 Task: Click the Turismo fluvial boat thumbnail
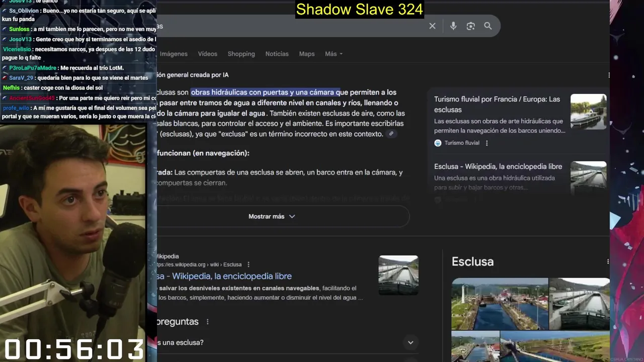pyautogui.click(x=588, y=112)
